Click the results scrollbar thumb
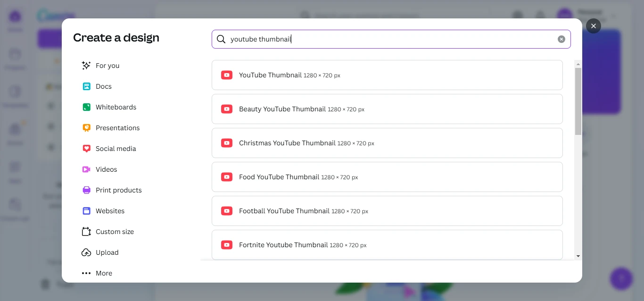 coord(578,101)
